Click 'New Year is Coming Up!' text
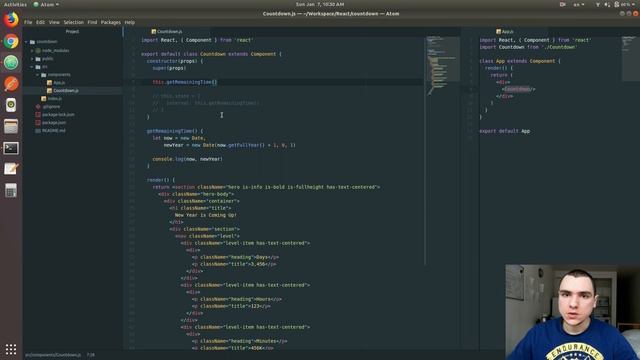Image resolution: width=640 pixels, height=360 pixels. click(206, 215)
